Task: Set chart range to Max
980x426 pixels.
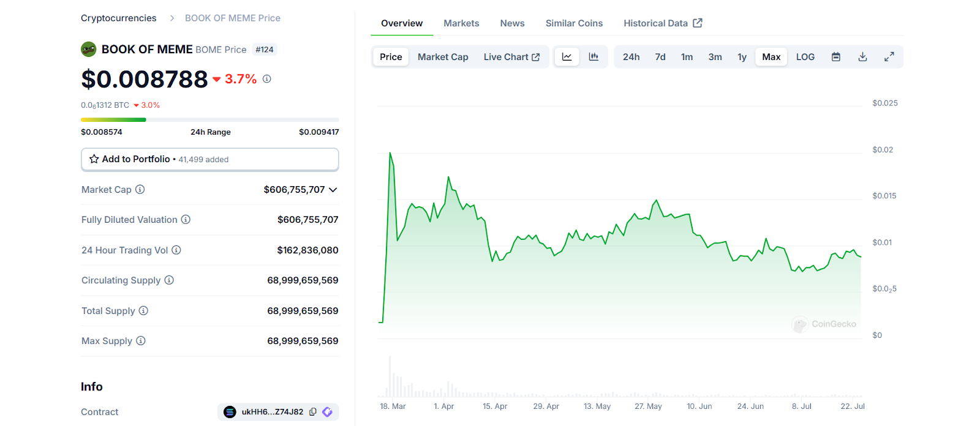Action: point(771,57)
